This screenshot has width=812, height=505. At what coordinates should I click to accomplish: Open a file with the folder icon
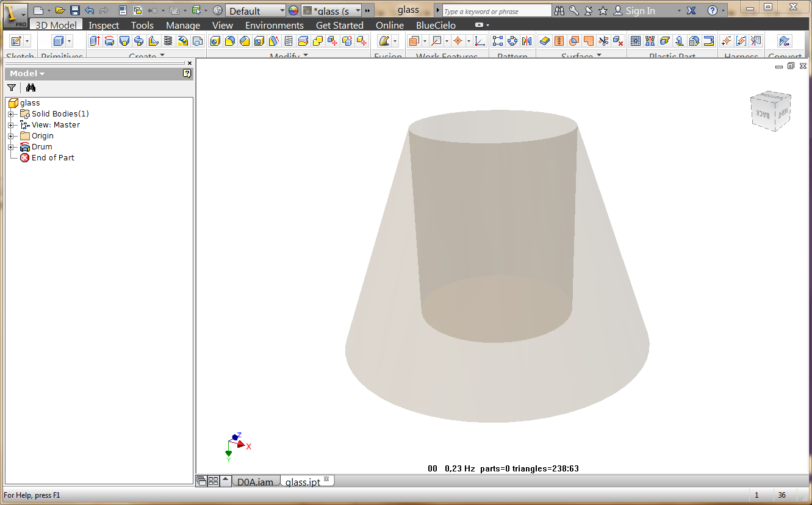tap(60, 10)
